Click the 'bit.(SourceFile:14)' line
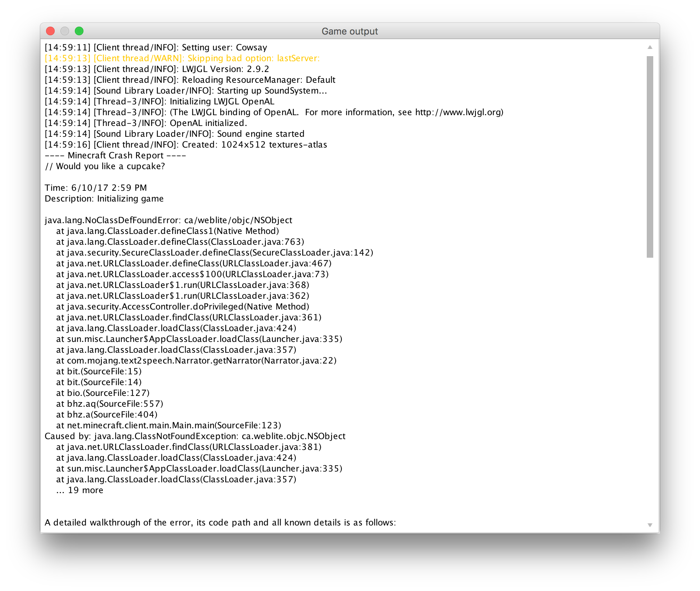Viewport: 700px width, 591px height. pos(99,382)
